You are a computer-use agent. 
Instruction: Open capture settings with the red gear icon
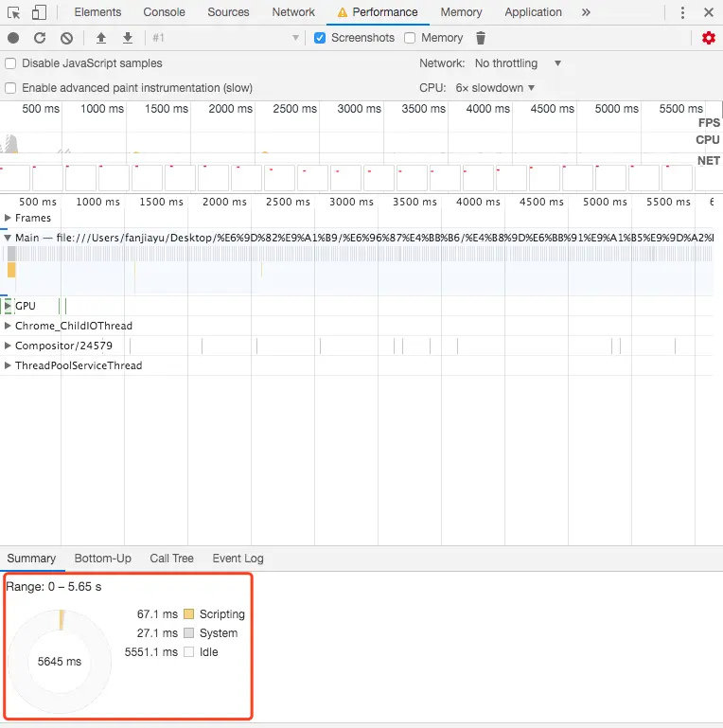pyautogui.click(x=709, y=38)
